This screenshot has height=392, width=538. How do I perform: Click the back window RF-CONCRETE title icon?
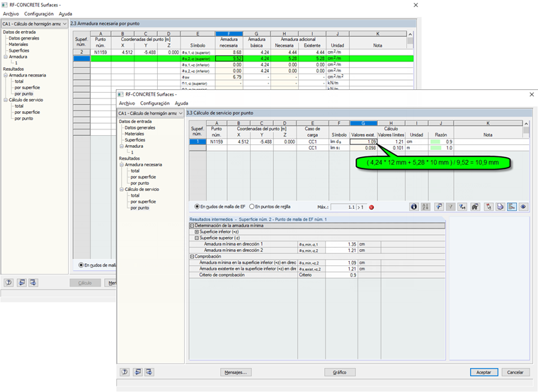[x=4, y=5]
